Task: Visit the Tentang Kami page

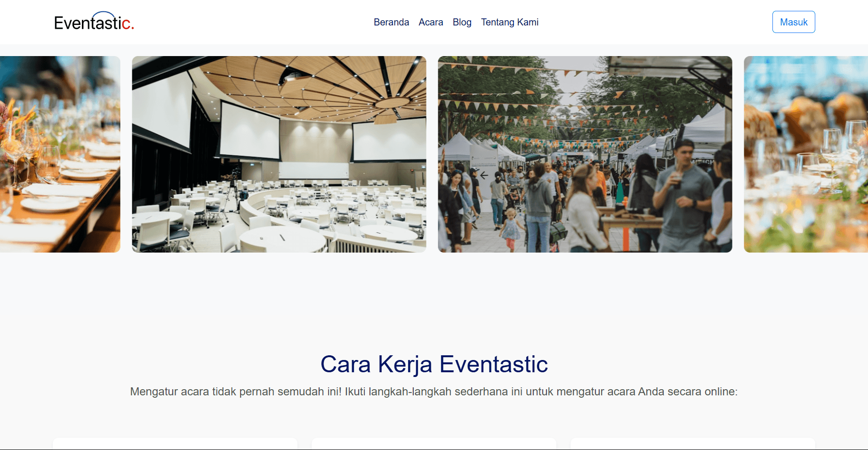Action: (x=509, y=22)
